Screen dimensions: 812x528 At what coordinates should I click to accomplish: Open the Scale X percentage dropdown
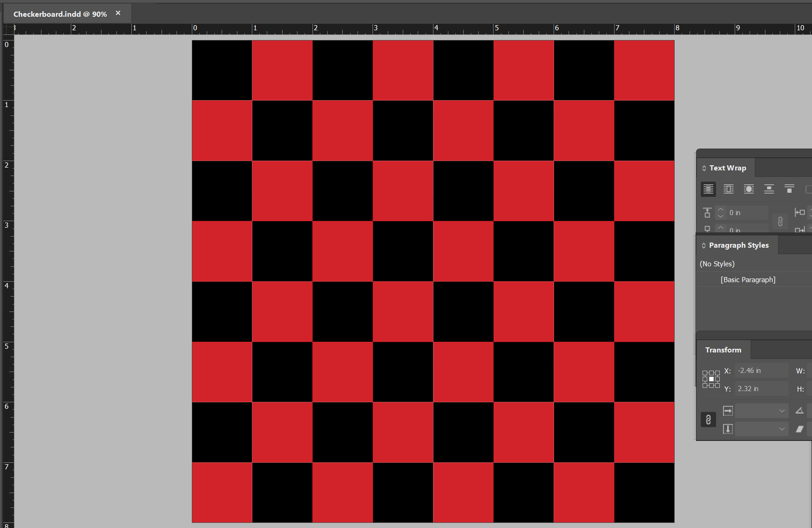[782, 411]
